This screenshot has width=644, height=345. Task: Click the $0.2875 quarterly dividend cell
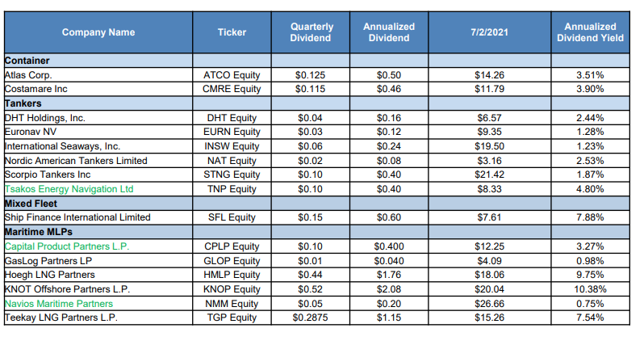(311, 318)
